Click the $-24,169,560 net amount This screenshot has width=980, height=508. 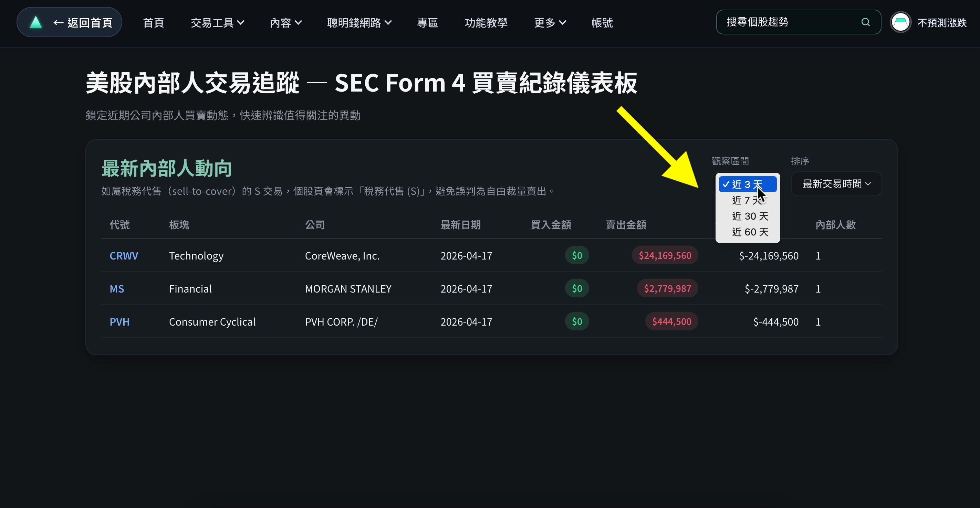pyautogui.click(x=769, y=255)
